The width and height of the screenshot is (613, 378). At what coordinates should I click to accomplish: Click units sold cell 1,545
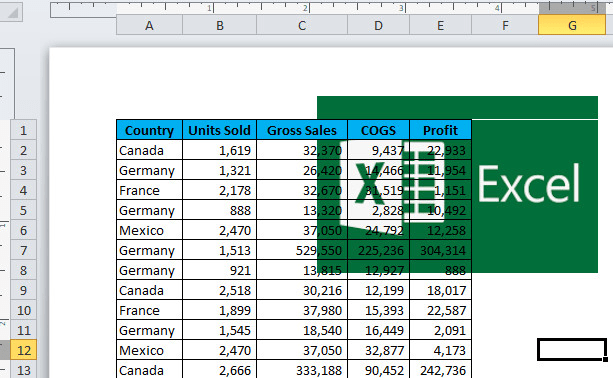point(219,330)
